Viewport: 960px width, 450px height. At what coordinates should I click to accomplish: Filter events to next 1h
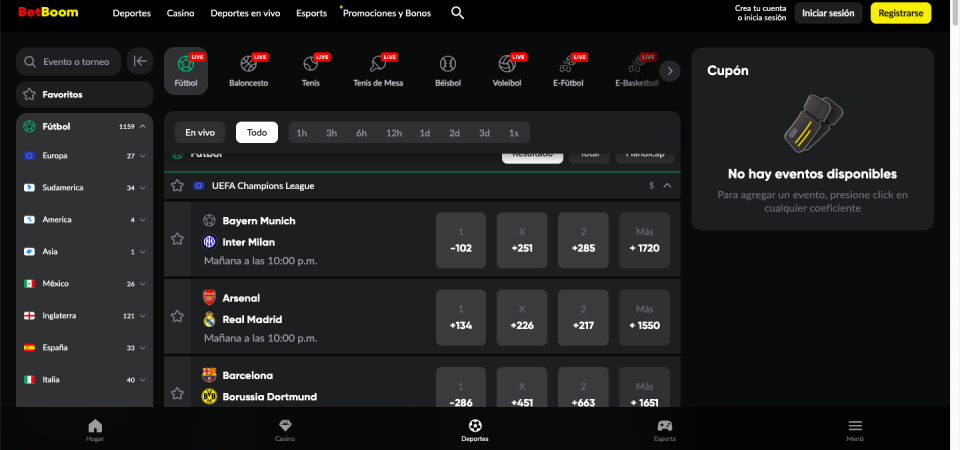click(302, 133)
